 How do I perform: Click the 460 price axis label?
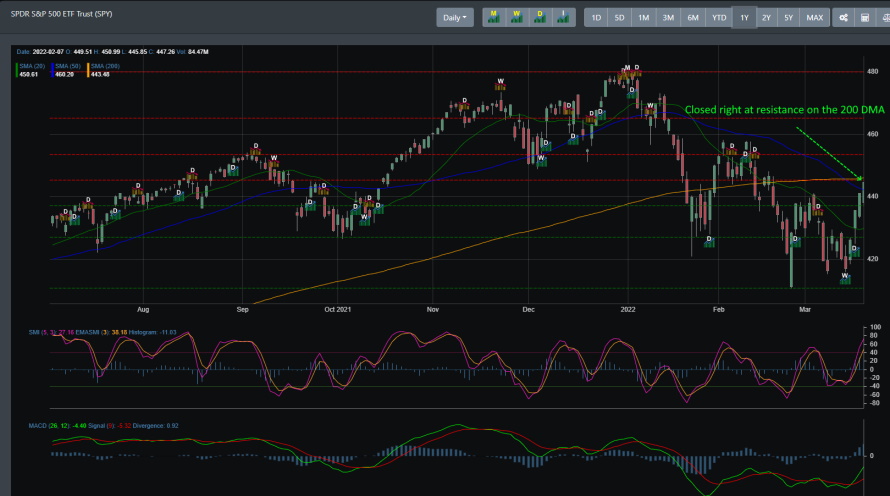[872, 134]
